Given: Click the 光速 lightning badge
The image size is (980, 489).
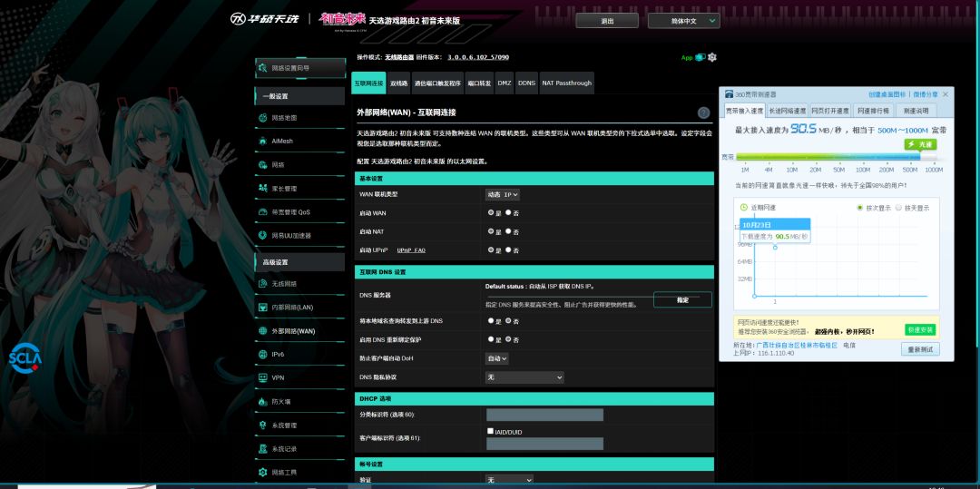Looking at the screenshot, I should [x=921, y=144].
